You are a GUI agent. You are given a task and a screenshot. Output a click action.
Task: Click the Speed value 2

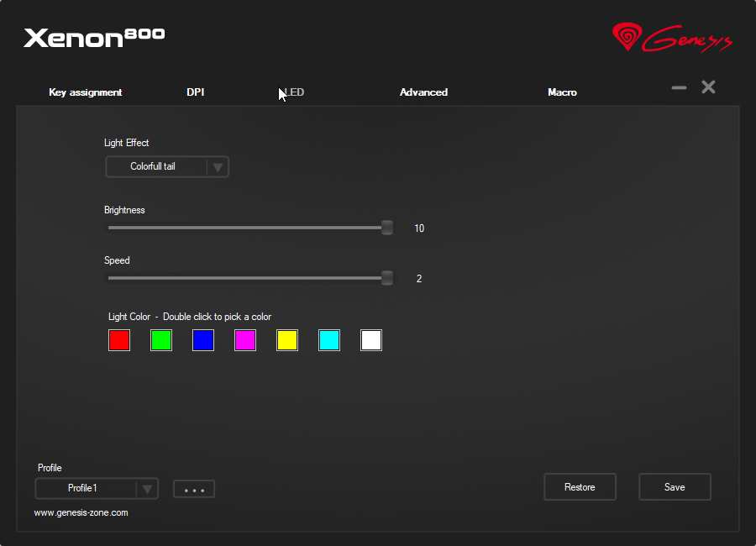click(x=419, y=278)
